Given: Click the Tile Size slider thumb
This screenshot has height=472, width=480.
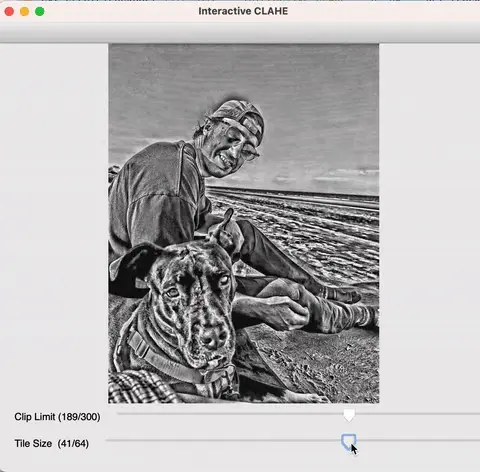Looking at the screenshot, I should (349, 442).
